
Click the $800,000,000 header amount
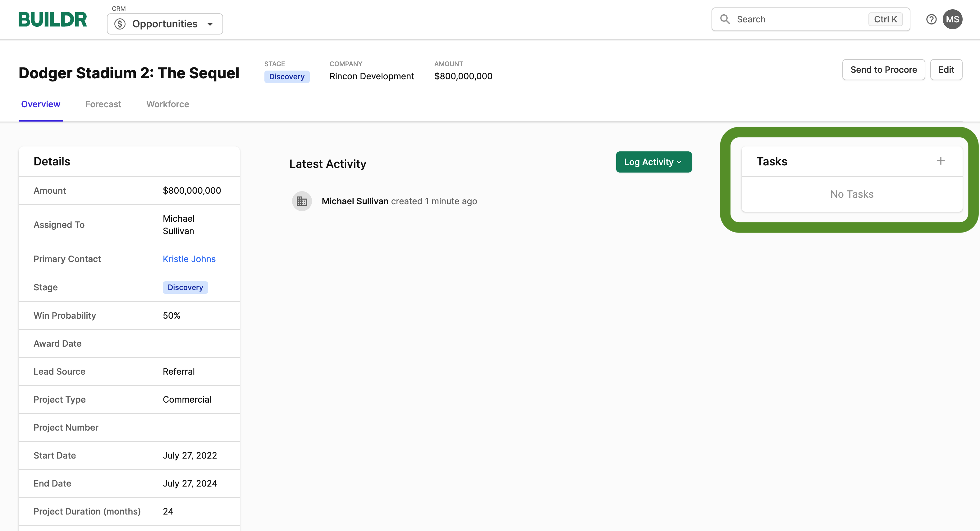(x=463, y=76)
